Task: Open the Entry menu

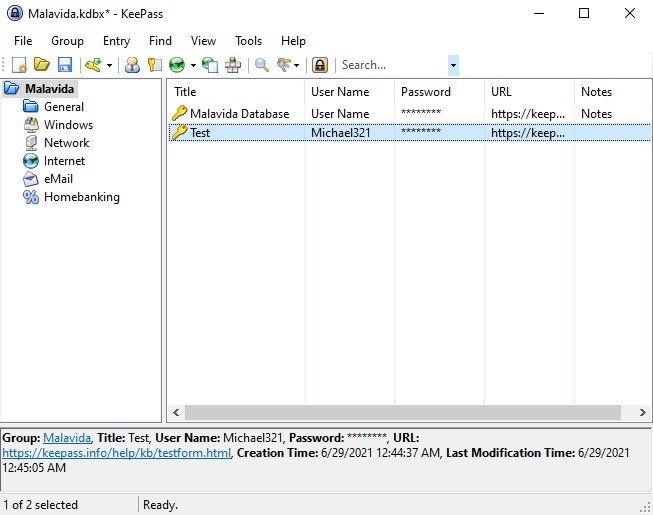Action: tap(117, 41)
